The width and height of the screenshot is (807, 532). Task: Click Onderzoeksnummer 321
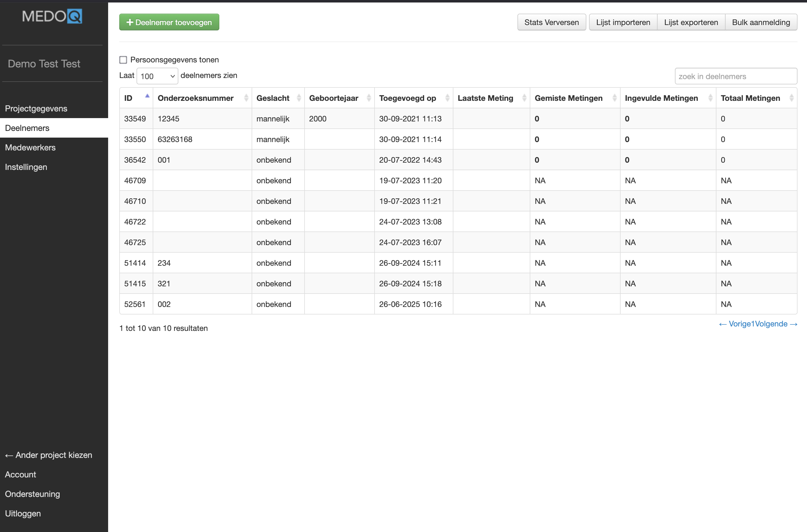(164, 284)
